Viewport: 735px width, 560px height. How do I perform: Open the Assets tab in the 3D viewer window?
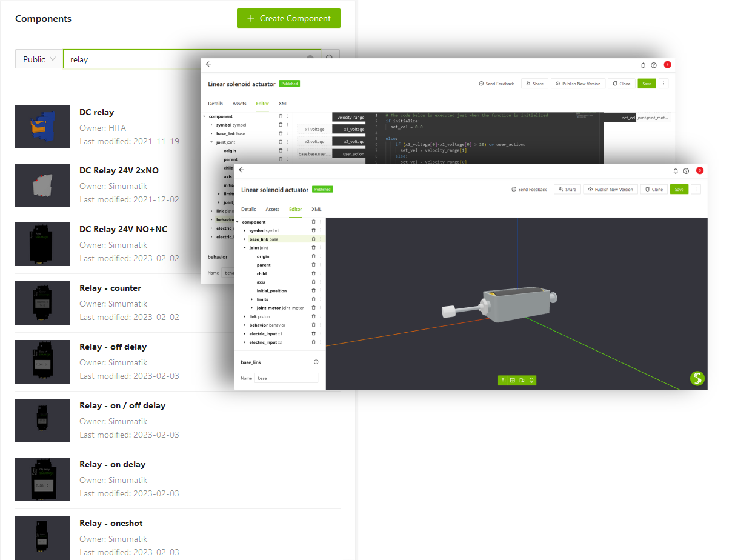[273, 209]
